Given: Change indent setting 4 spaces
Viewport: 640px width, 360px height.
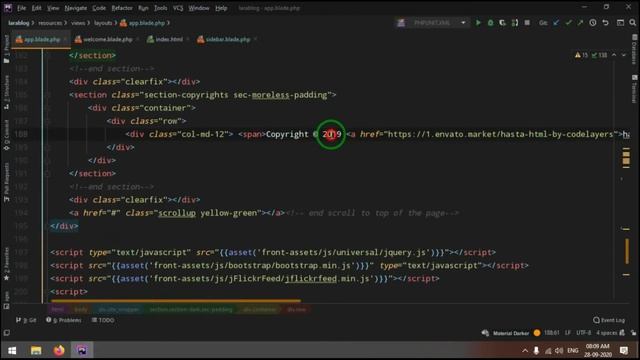Looking at the screenshot, I should click(x=607, y=333).
